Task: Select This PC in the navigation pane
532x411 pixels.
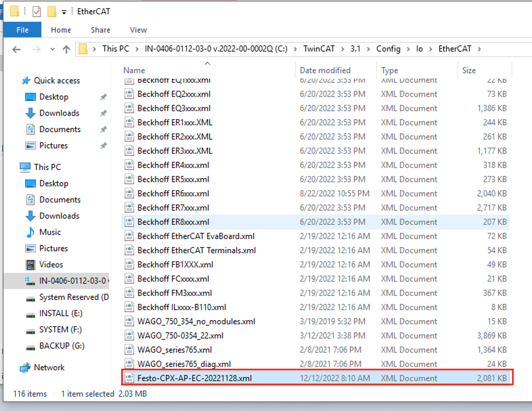Action: (47, 167)
